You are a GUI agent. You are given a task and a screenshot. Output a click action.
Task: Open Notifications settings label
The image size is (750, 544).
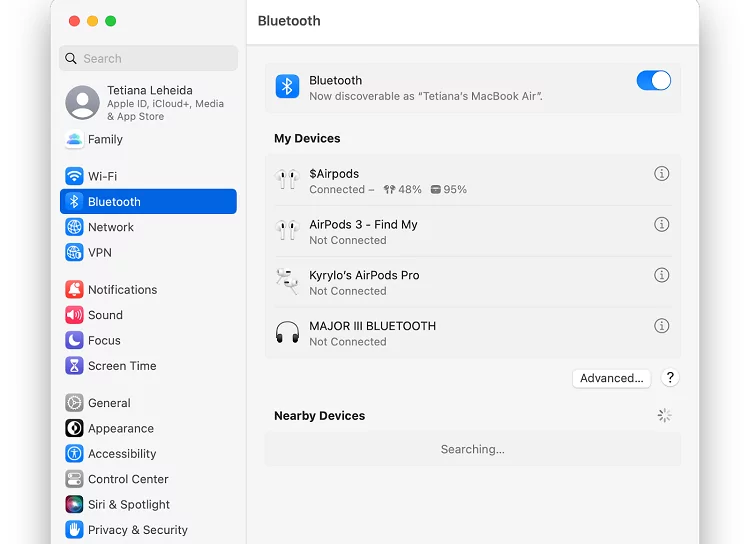coord(122,289)
